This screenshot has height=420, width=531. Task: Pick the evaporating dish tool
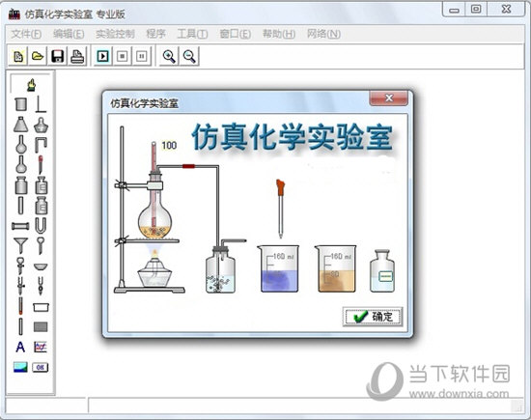pyautogui.click(x=41, y=266)
